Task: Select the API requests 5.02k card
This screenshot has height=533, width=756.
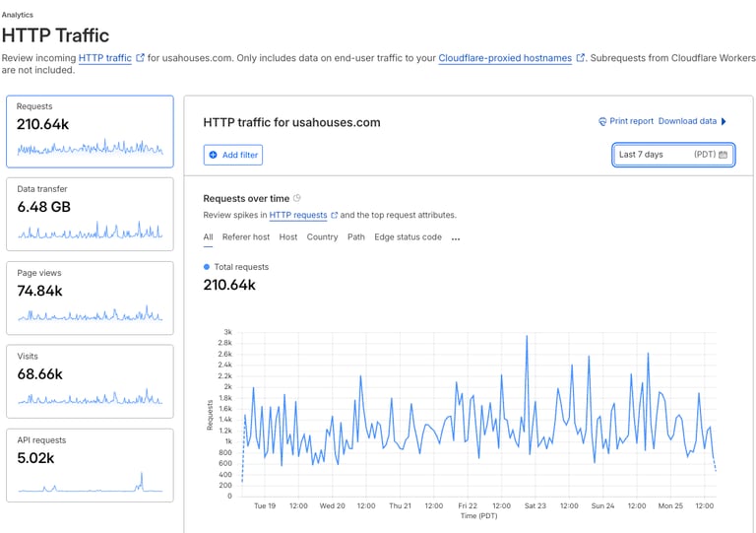Action: (x=90, y=465)
